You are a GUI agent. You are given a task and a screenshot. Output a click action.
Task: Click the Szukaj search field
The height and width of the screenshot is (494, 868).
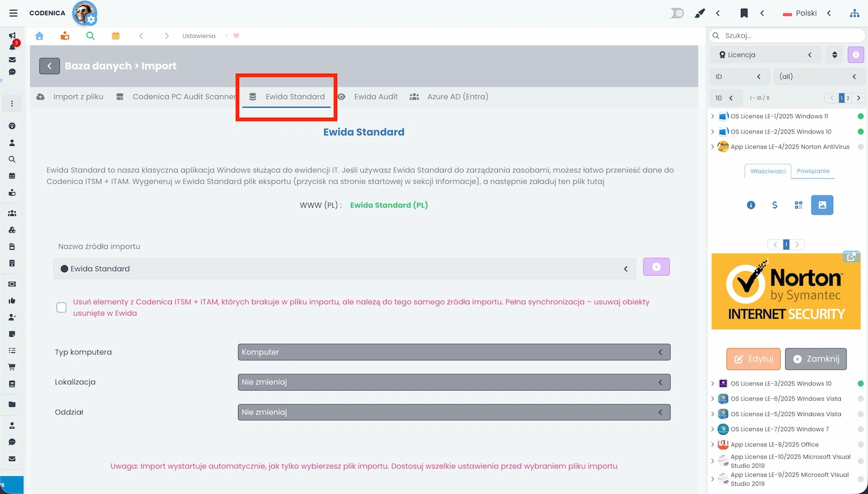point(789,36)
